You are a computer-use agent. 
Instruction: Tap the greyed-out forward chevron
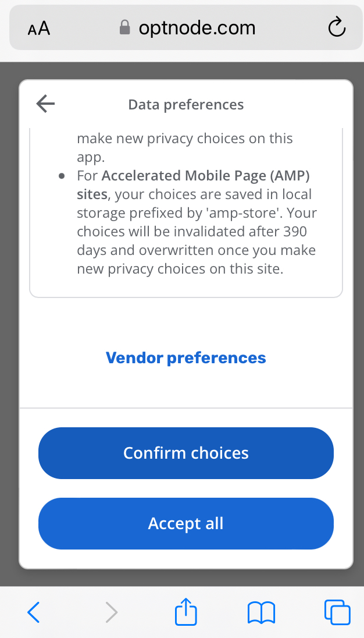(x=111, y=612)
